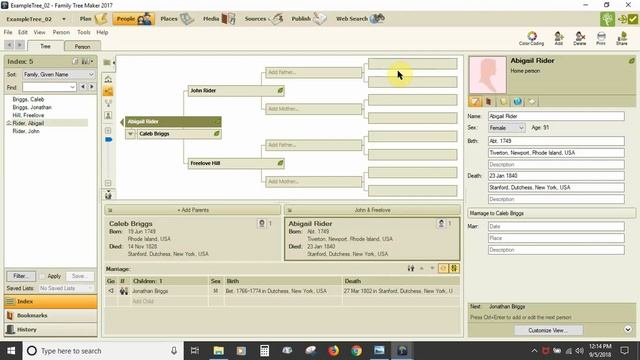Click spouse icon in Caleb Briggs card
The width and height of the screenshot is (640, 360).
point(262,223)
